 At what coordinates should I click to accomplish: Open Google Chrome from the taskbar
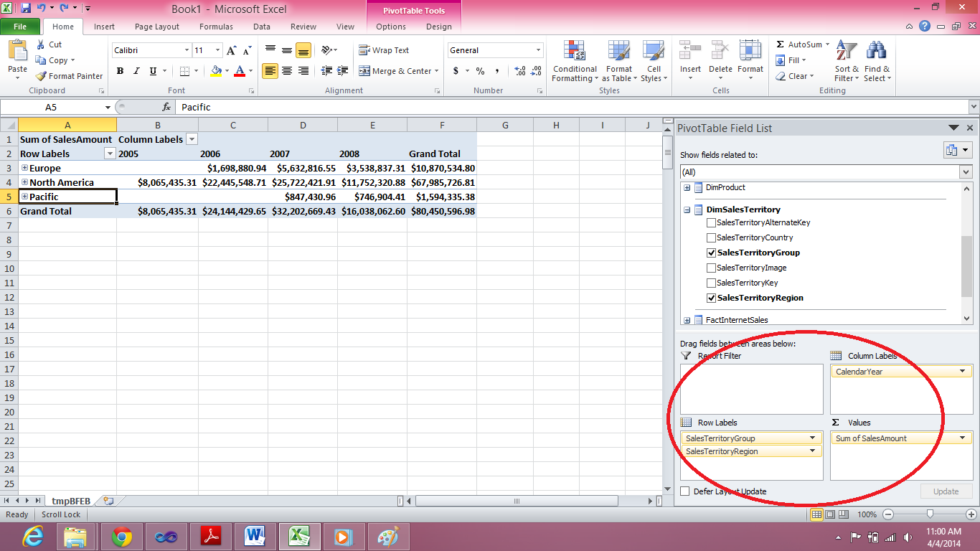pyautogui.click(x=122, y=537)
